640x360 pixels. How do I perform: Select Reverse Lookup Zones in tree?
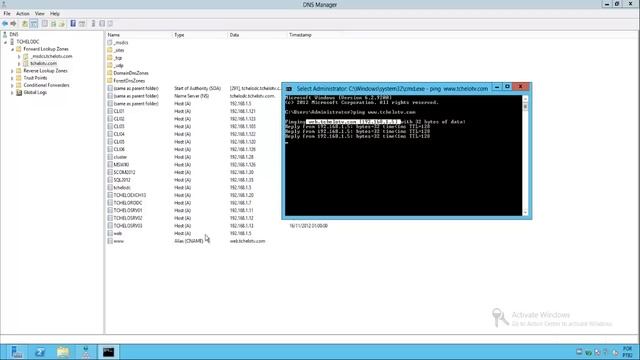pyautogui.click(x=45, y=71)
